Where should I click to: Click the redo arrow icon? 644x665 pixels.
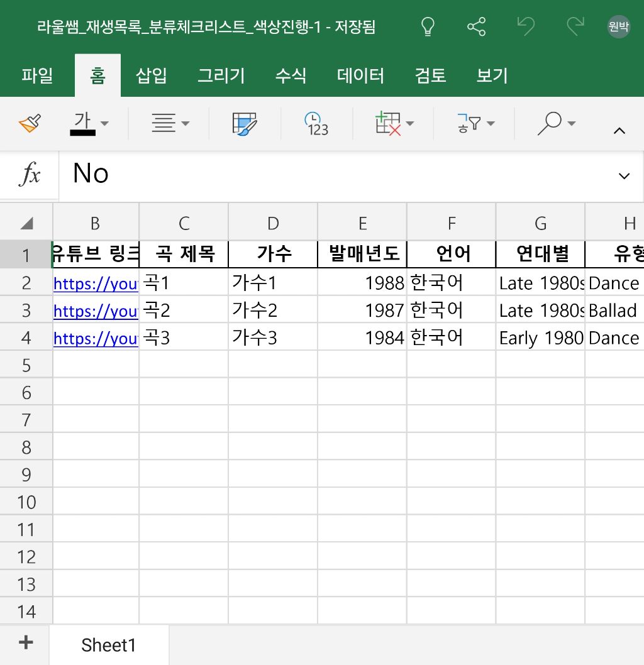(575, 26)
